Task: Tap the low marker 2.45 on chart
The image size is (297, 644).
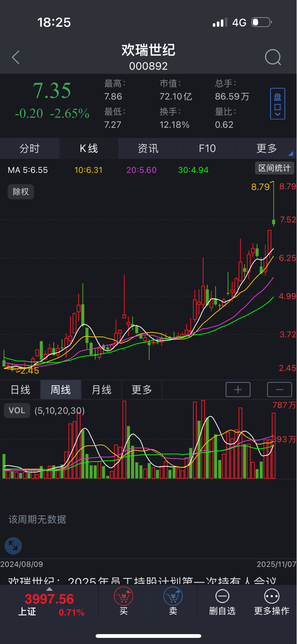Action: [30, 371]
